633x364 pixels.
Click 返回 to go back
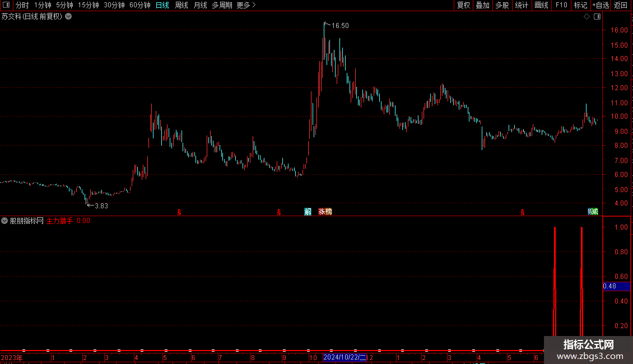[x=621, y=5]
